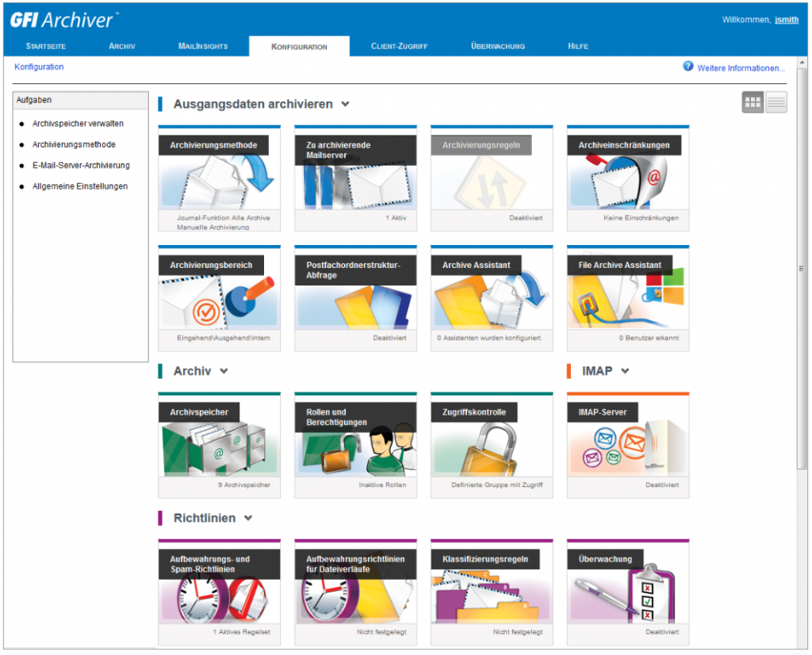Open the Zu archivierende Mailserver tile
812x655 pixels.
355,178
